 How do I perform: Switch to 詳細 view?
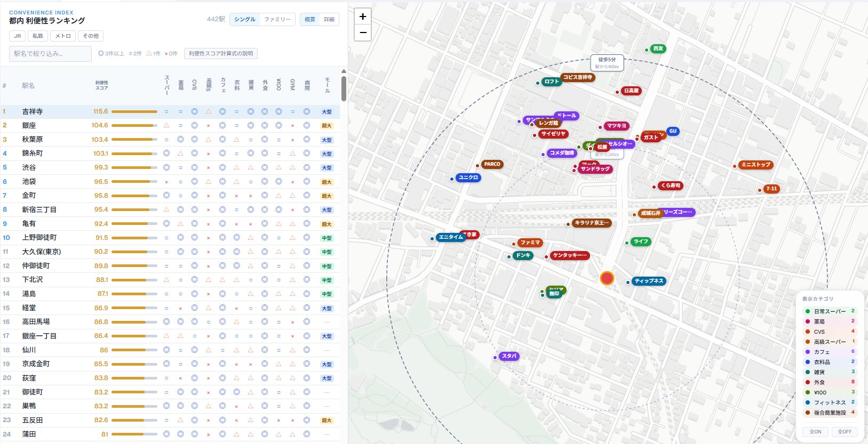tap(329, 19)
